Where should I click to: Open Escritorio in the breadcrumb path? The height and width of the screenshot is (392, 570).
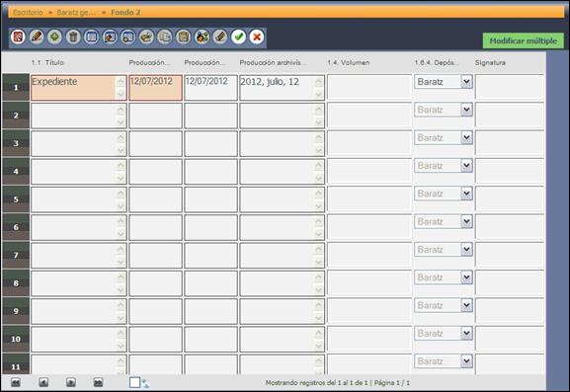click(28, 13)
